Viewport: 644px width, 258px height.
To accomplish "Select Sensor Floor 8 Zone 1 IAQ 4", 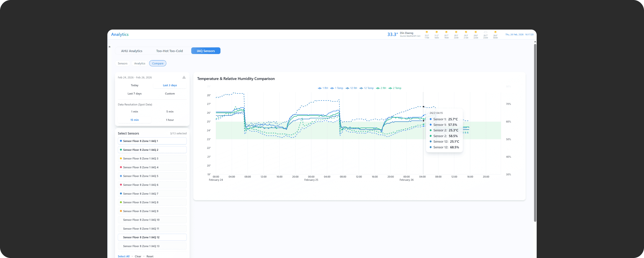I will (x=152, y=167).
